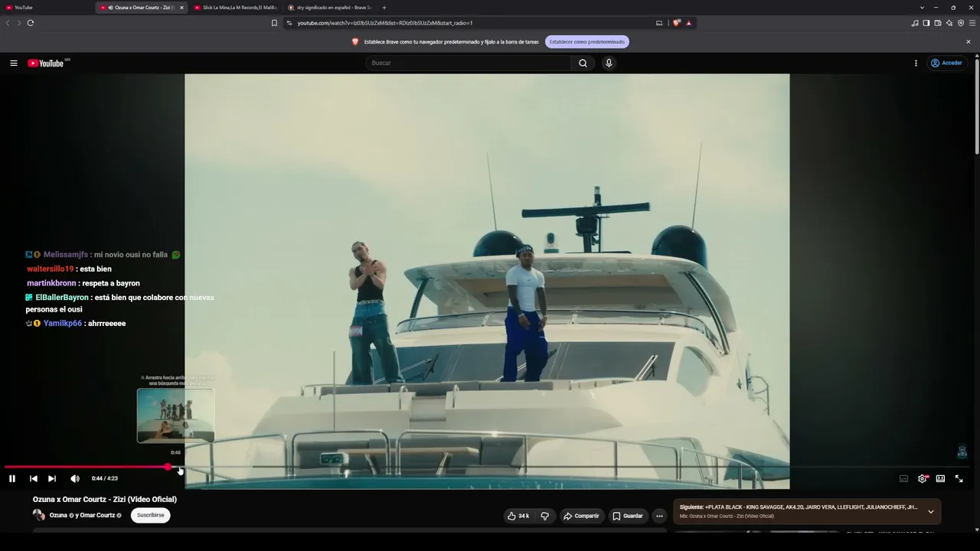Dislike the video
The height and width of the screenshot is (551, 980).
click(544, 516)
